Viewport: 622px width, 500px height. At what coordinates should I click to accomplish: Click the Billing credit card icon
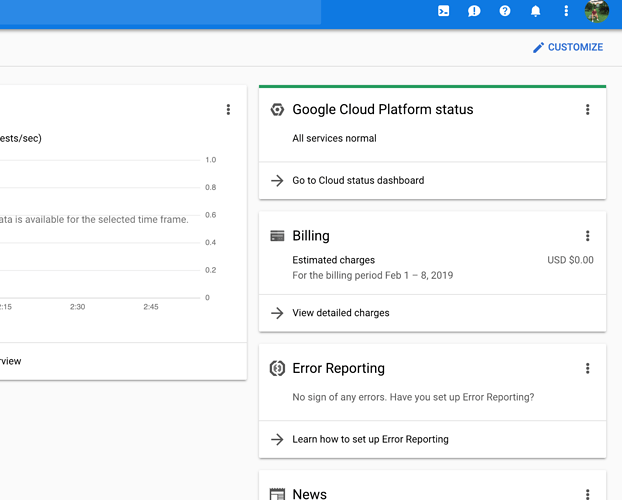click(x=277, y=236)
